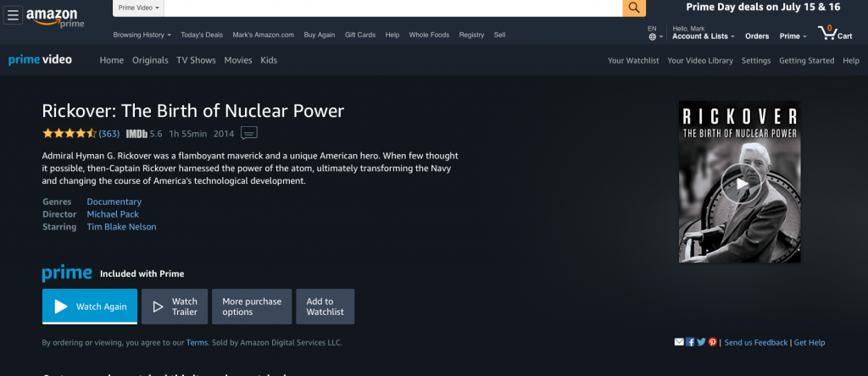Click the Amazon Prime logo
Viewport: 868px width, 376px height.
(53, 16)
